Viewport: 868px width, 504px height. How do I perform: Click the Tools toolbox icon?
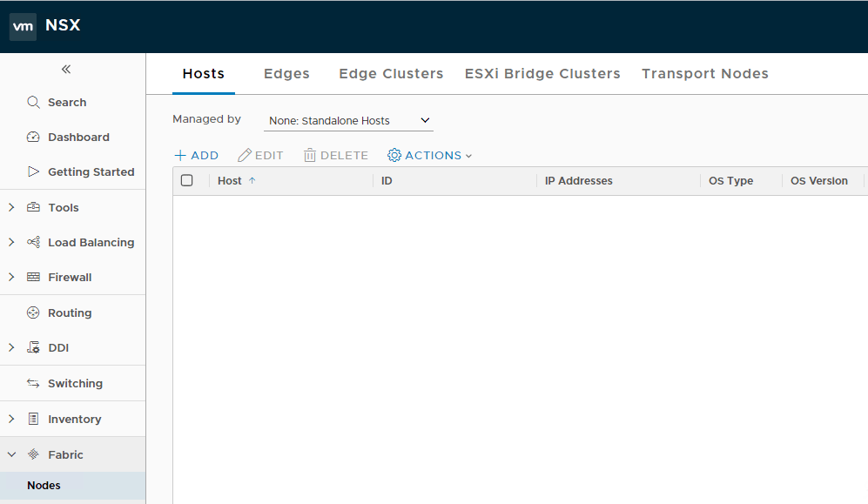pos(33,207)
